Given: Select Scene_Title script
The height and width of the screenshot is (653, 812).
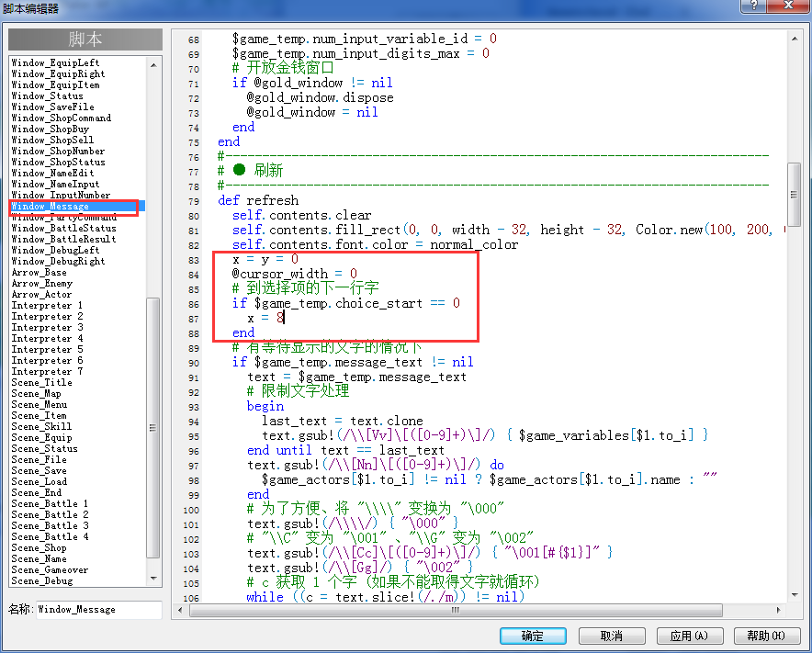Looking at the screenshot, I should [x=42, y=382].
